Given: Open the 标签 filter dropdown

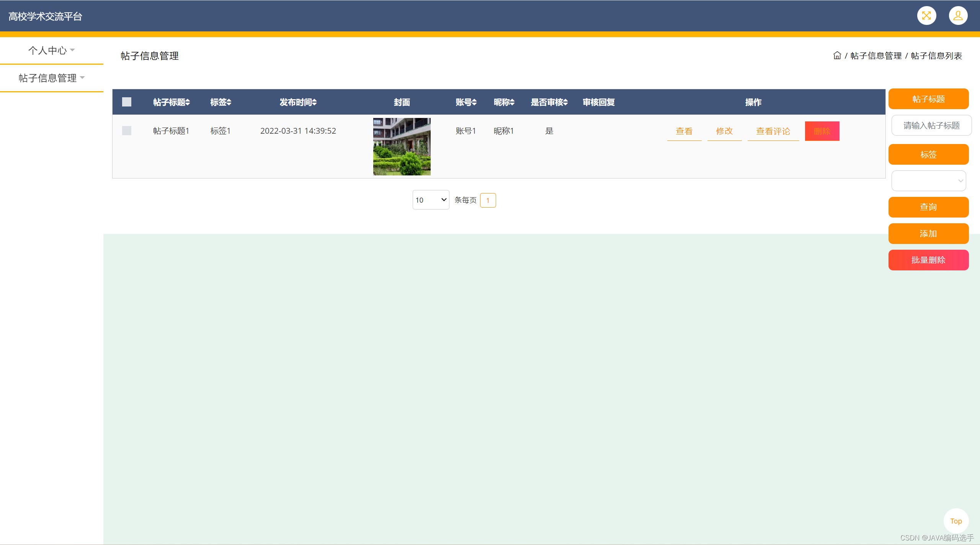Looking at the screenshot, I should (929, 181).
